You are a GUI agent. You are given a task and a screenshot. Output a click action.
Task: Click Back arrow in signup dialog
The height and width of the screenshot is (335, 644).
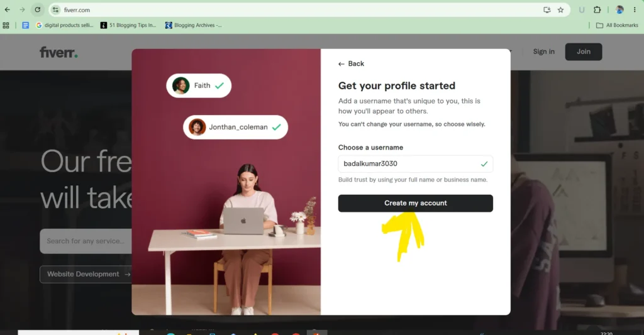[351, 63]
